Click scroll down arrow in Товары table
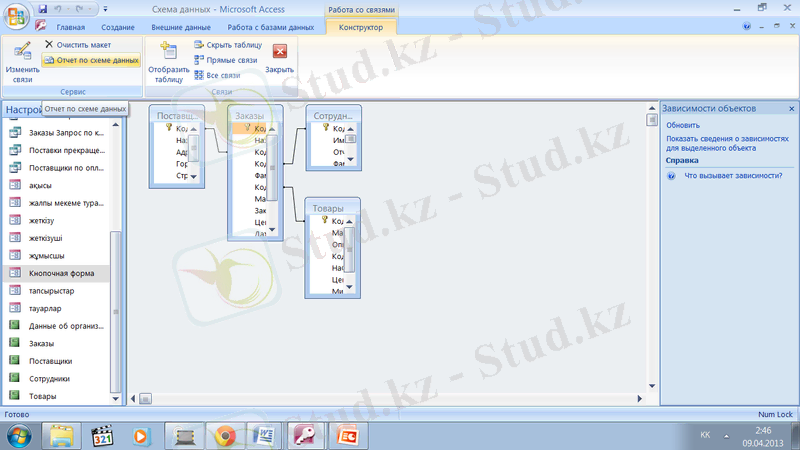 349,288
